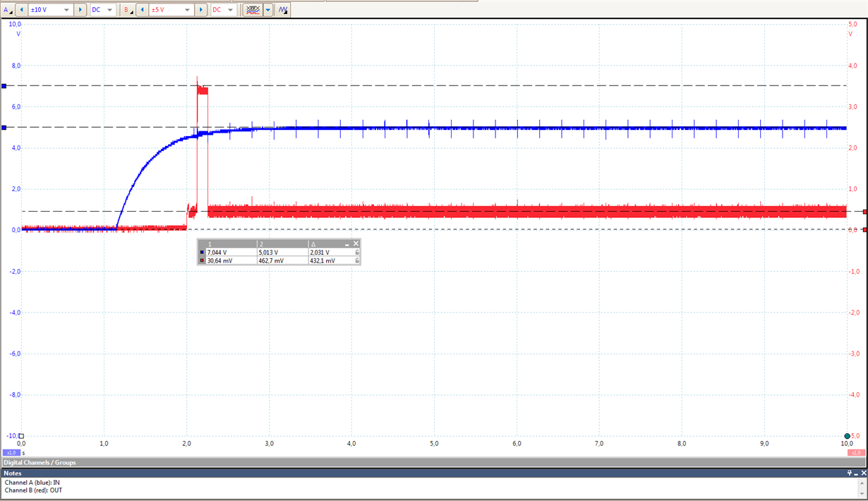
Task: Open Channel B DC coupling dropdown
Action: (223, 10)
